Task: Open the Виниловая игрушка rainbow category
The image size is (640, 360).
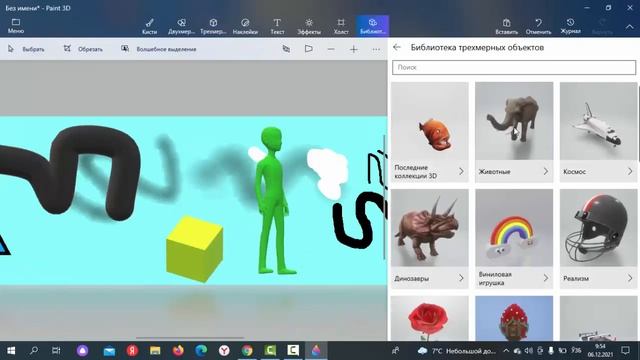Action: [x=514, y=239]
